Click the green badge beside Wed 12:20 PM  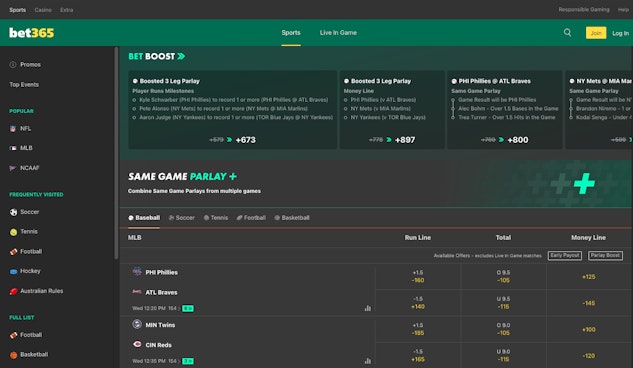[188, 308]
